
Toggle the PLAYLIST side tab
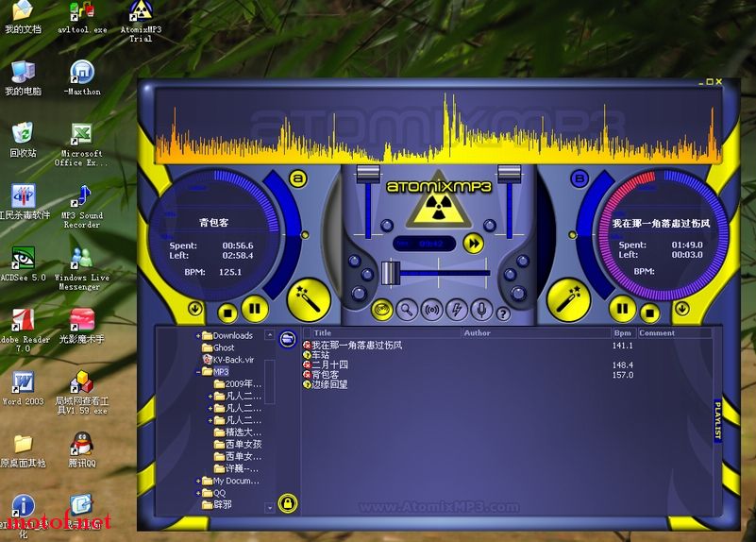tap(717, 420)
